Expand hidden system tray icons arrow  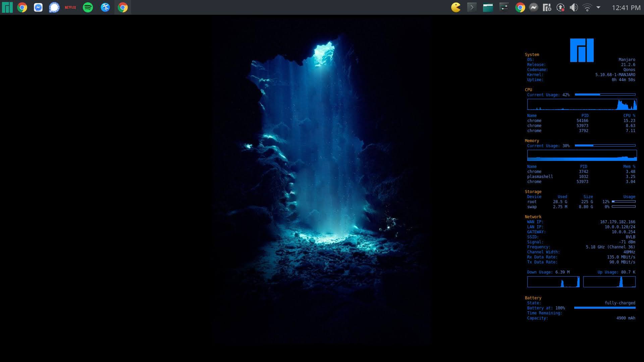[598, 7]
